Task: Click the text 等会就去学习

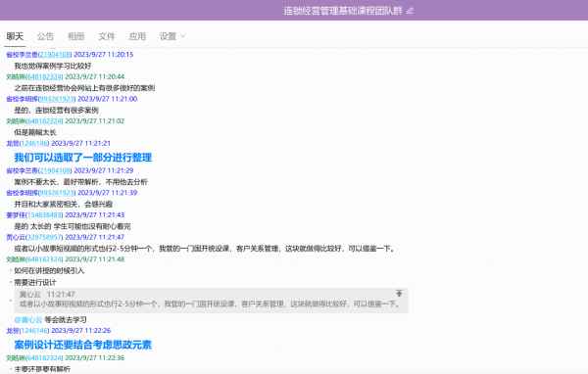Action: [66, 319]
